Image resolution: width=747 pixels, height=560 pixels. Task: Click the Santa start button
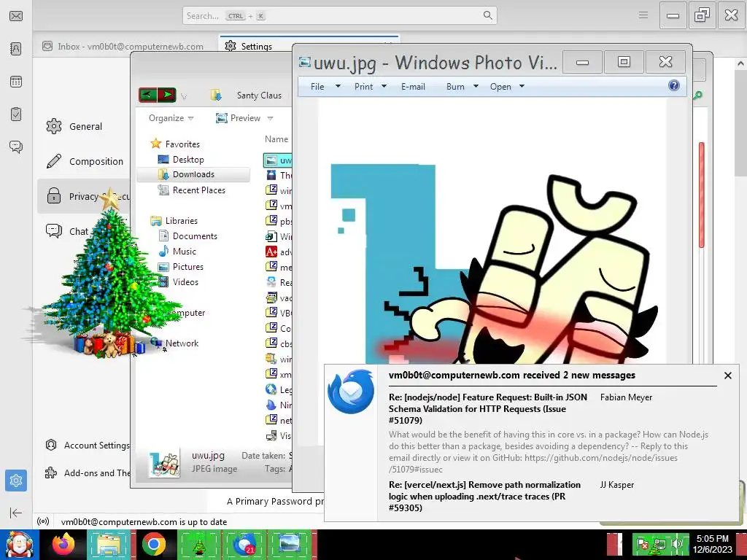pyautogui.click(x=19, y=544)
